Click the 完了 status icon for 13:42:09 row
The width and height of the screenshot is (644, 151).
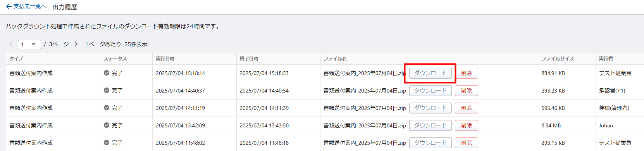107,125
